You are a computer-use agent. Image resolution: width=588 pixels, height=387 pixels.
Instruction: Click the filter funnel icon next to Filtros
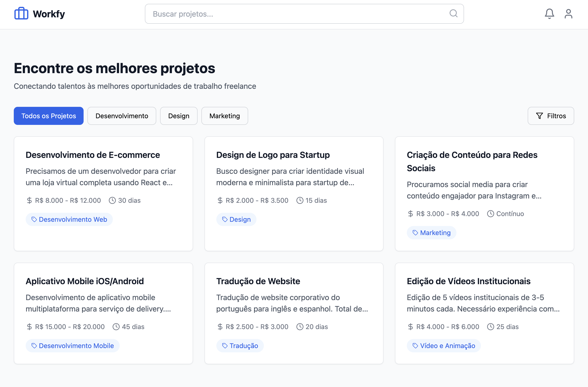point(539,116)
